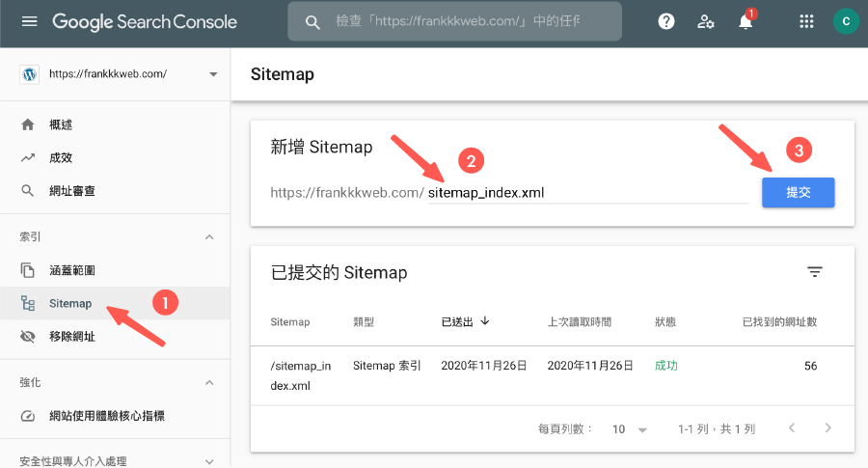Image resolution: width=868 pixels, height=468 pixels.
Task: Click the 上次讀取時間 column header
Action: click(579, 321)
